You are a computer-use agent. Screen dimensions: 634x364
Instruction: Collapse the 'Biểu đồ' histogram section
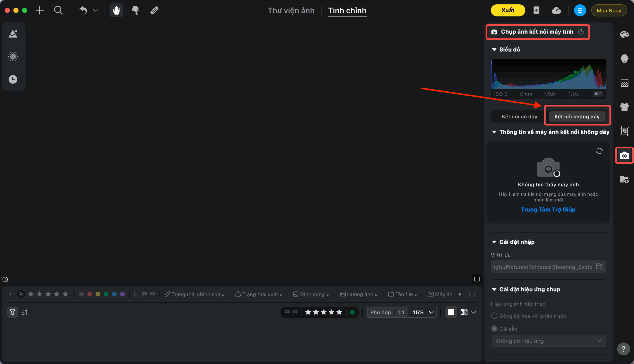click(x=494, y=50)
